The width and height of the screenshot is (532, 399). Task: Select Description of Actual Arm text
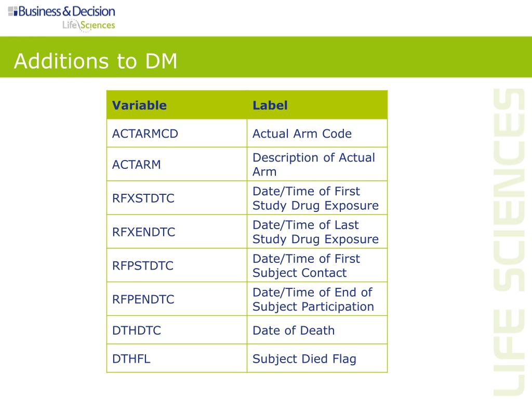[314, 165]
